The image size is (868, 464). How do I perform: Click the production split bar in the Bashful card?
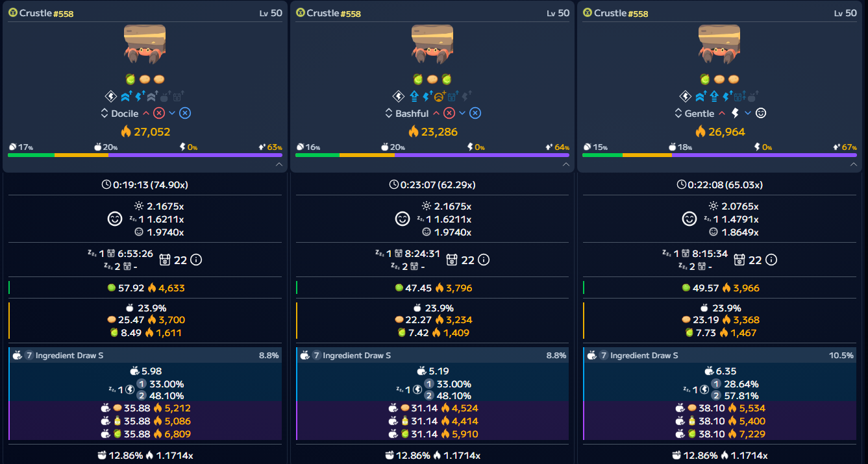(x=432, y=155)
